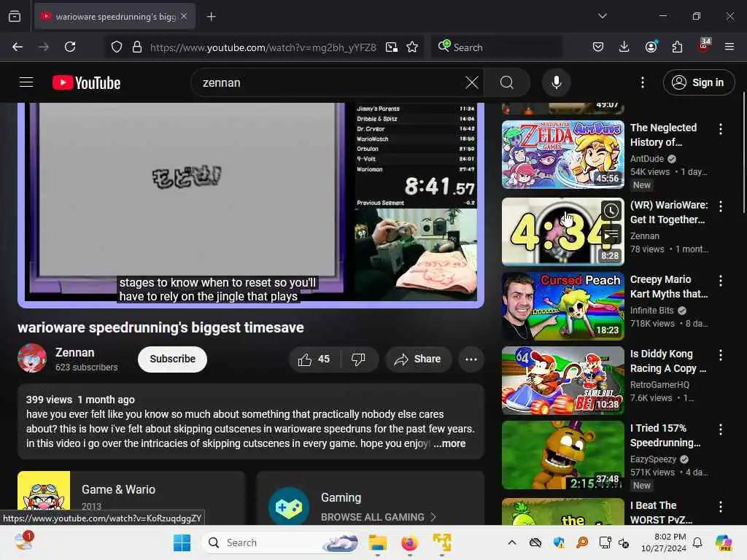Image resolution: width=747 pixels, height=560 pixels.
Task: Open Firefox from the taskbar
Action: pos(409,542)
